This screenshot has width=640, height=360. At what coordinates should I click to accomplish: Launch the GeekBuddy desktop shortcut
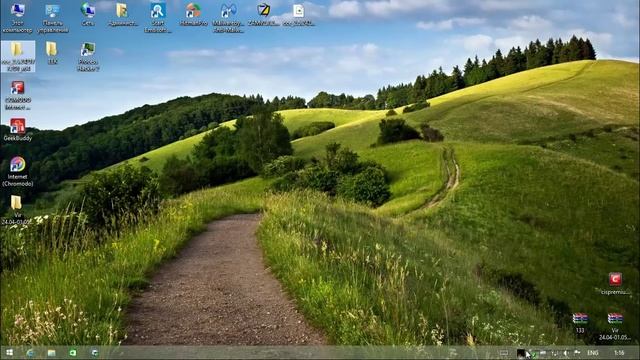18,130
